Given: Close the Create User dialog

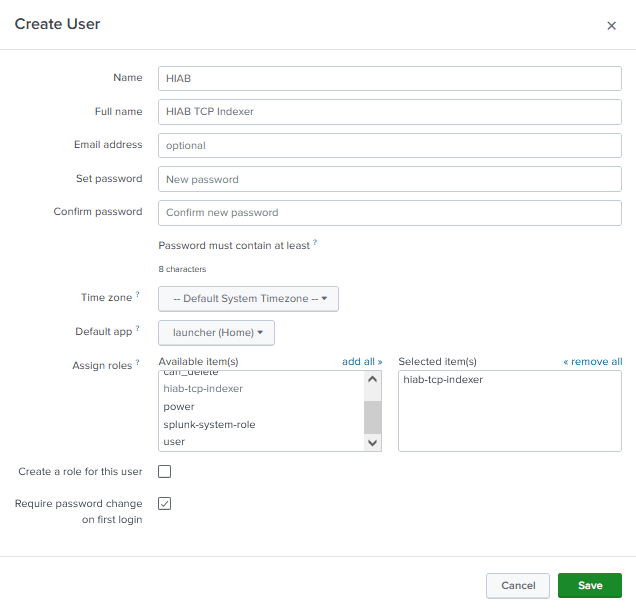Looking at the screenshot, I should click(611, 26).
